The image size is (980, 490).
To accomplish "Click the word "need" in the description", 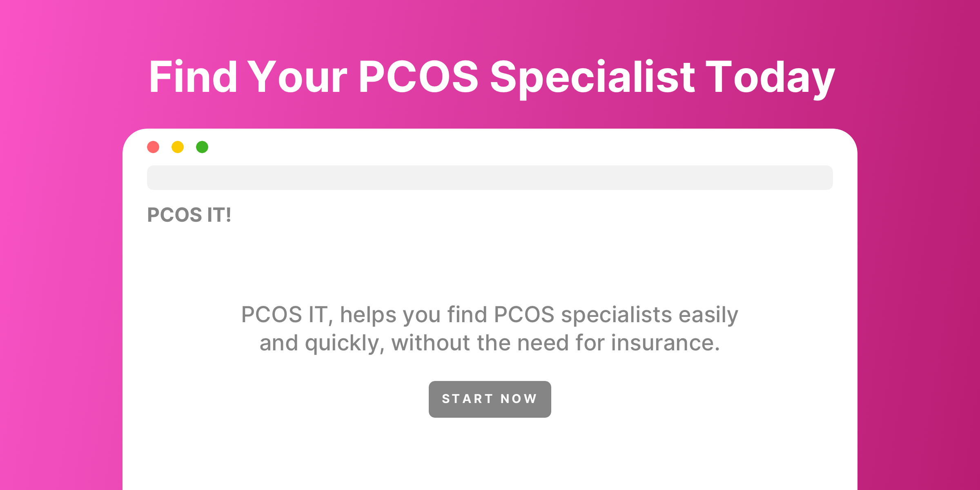I will click(x=543, y=343).
